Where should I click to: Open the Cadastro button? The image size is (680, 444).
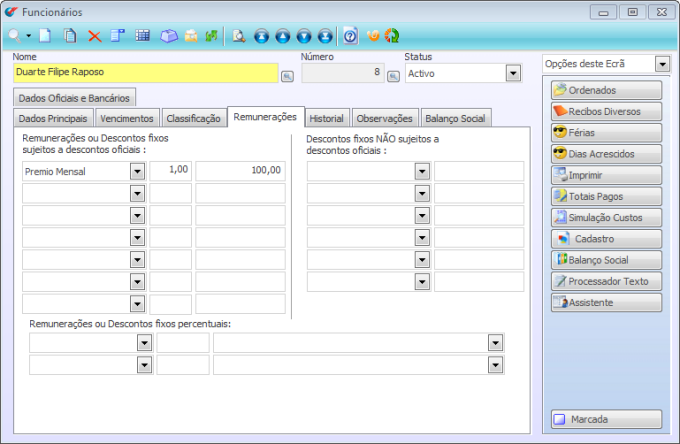[x=607, y=239]
